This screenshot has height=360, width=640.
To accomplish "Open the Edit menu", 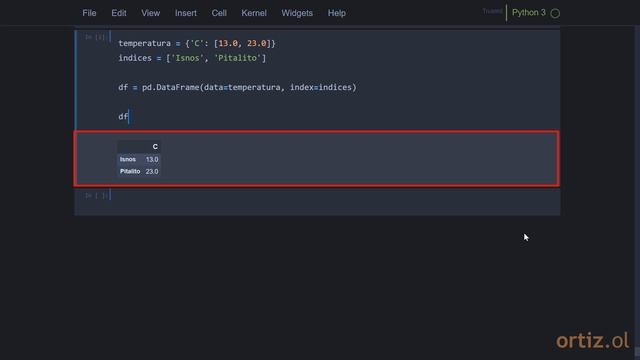I will pos(119,13).
